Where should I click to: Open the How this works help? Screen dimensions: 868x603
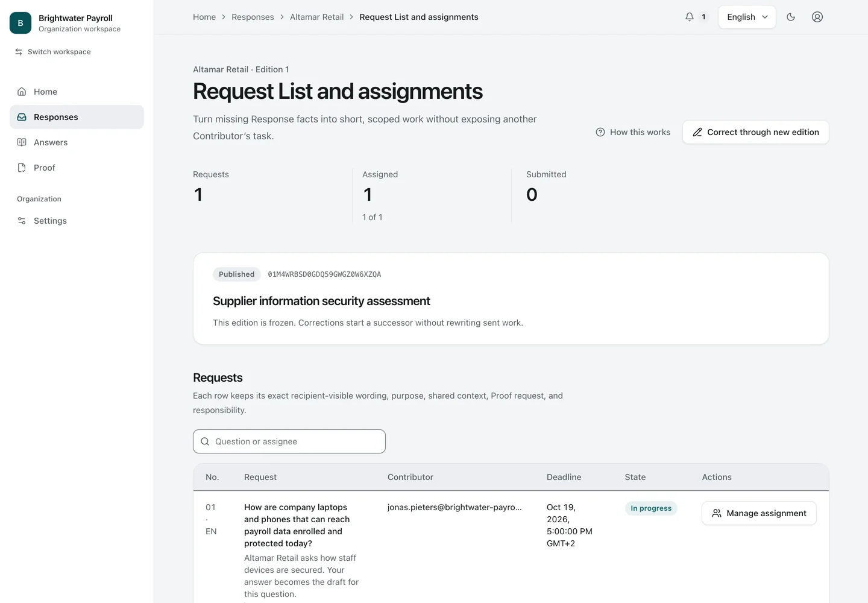(x=633, y=132)
